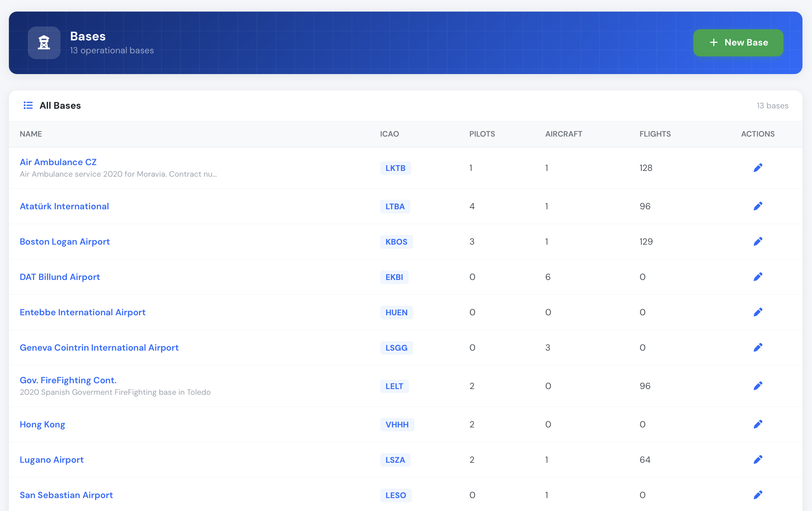This screenshot has height=511, width=812.
Task: Open the Atatürk International link
Action: [x=64, y=206]
